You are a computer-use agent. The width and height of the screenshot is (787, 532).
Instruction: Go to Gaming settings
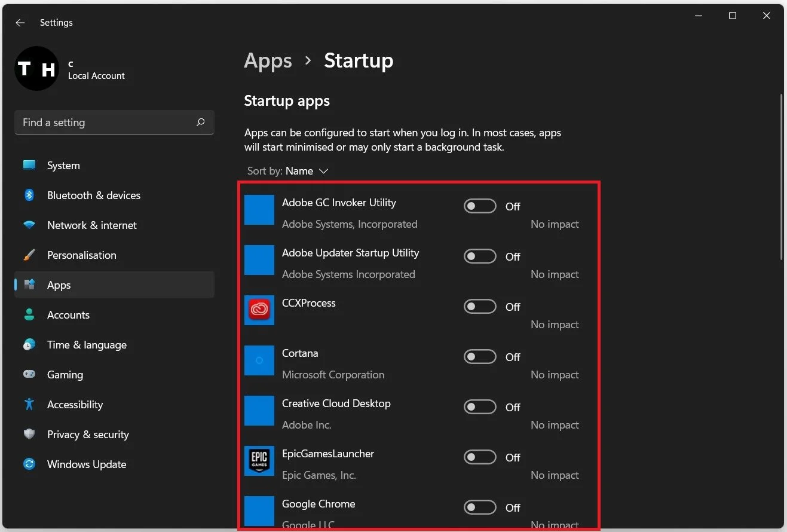click(x=114, y=375)
